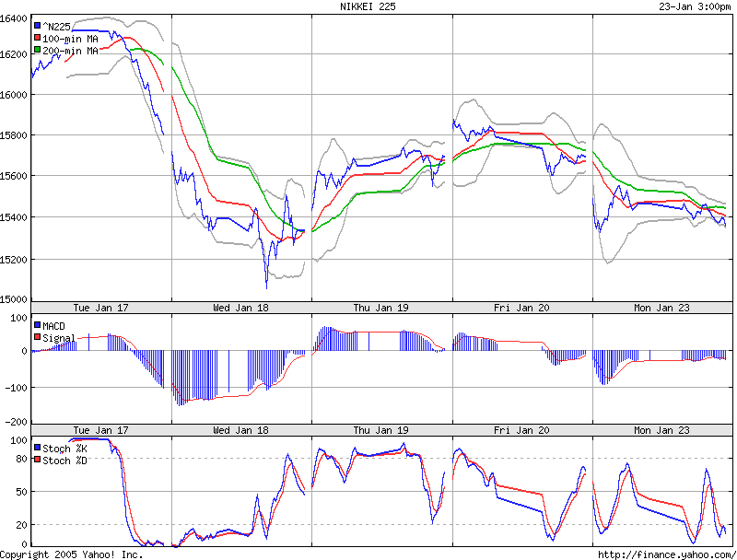The height and width of the screenshot is (560, 737).
Task: Click the red Stoch %D legend square
Action: click(x=37, y=460)
